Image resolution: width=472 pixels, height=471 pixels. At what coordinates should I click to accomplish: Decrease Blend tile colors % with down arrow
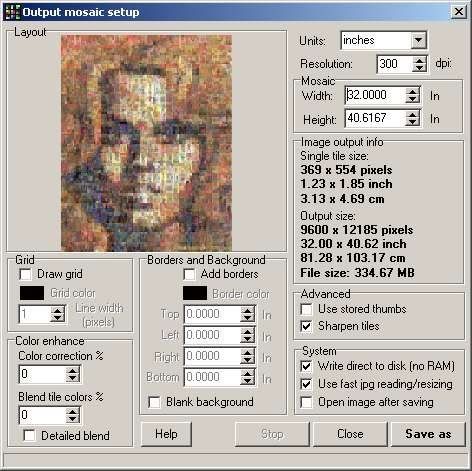point(73,419)
